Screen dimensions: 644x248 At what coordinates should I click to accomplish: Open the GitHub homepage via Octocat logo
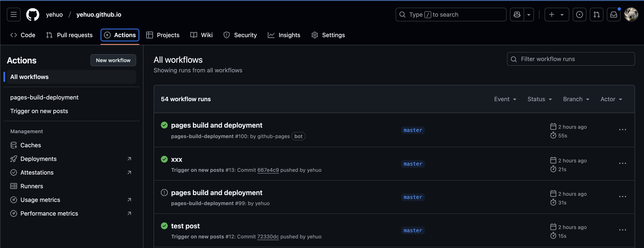33,15
